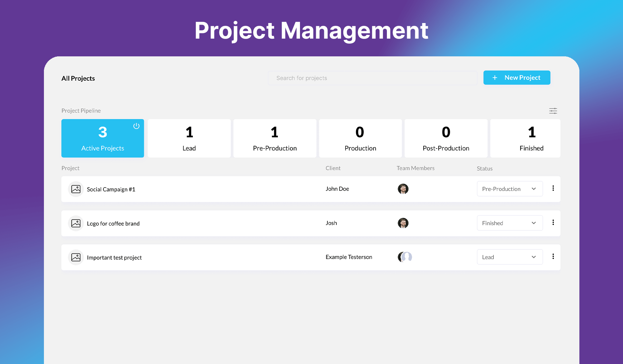
Task: Expand the Finished status dropdown
Action: 510,223
